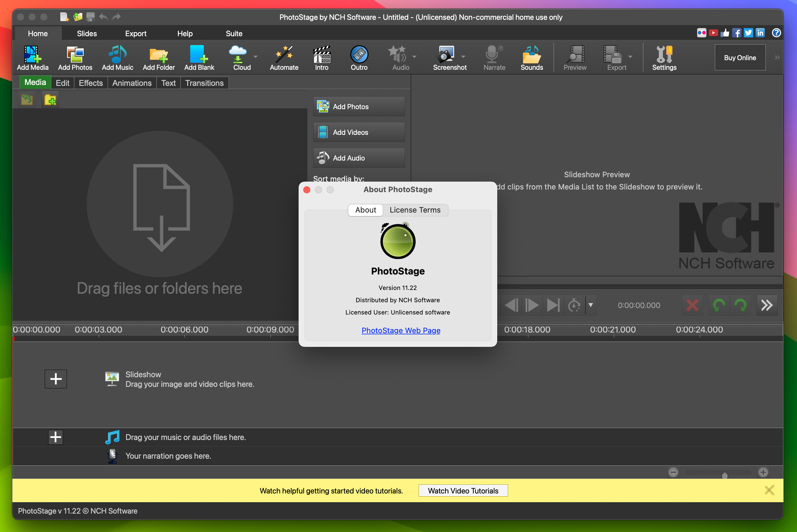This screenshot has height=532, width=797.
Task: Click the Outro tool icon
Action: pyautogui.click(x=358, y=57)
